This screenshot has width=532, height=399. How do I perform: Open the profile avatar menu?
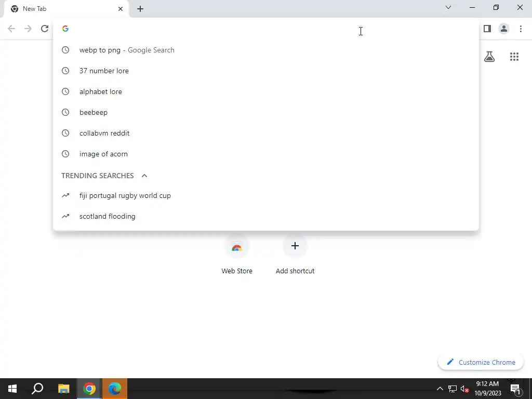point(504,29)
